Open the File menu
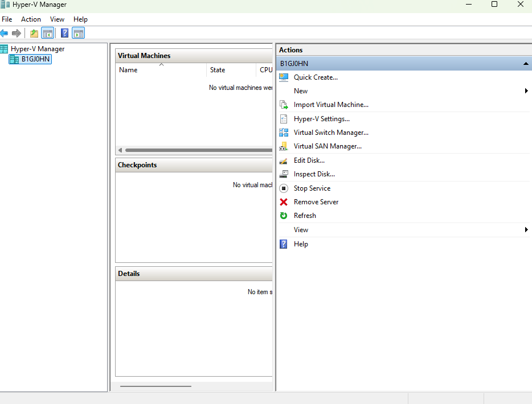This screenshot has width=532, height=404. (7, 19)
